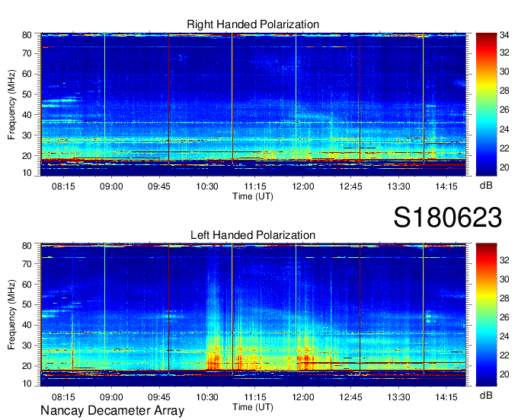Click 50 MHz tick on right-handed plot

point(27,94)
